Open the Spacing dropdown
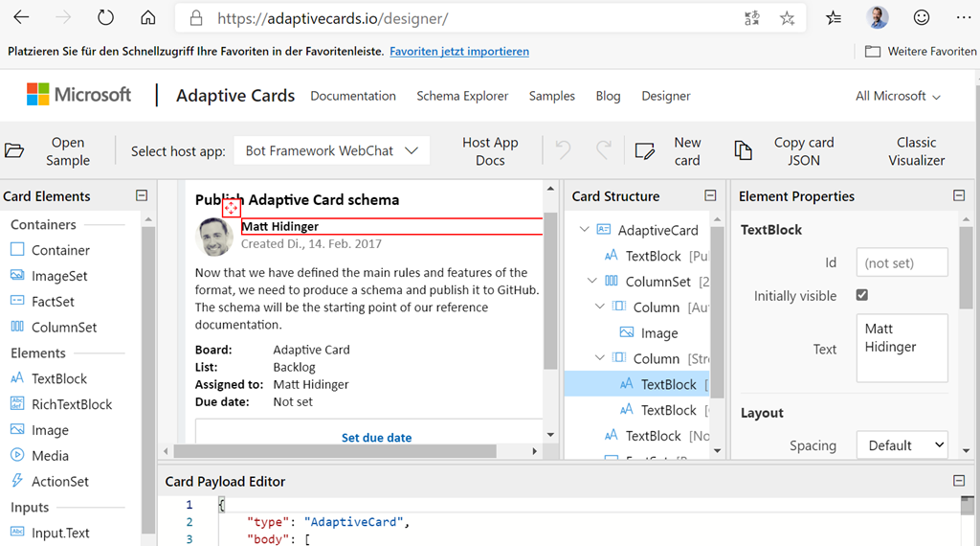This screenshot has height=546, width=980. pyautogui.click(x=902, y=445)
